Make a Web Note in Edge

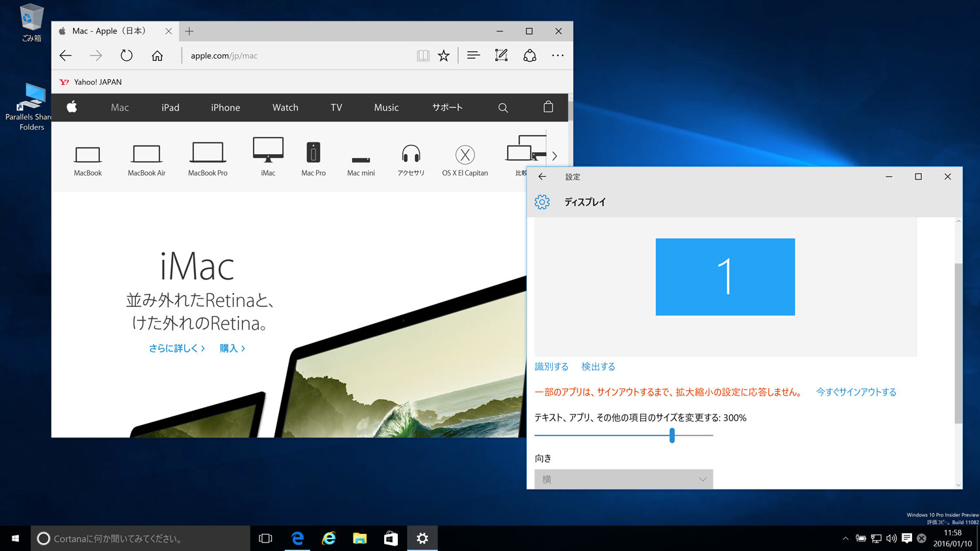point(501,55)
